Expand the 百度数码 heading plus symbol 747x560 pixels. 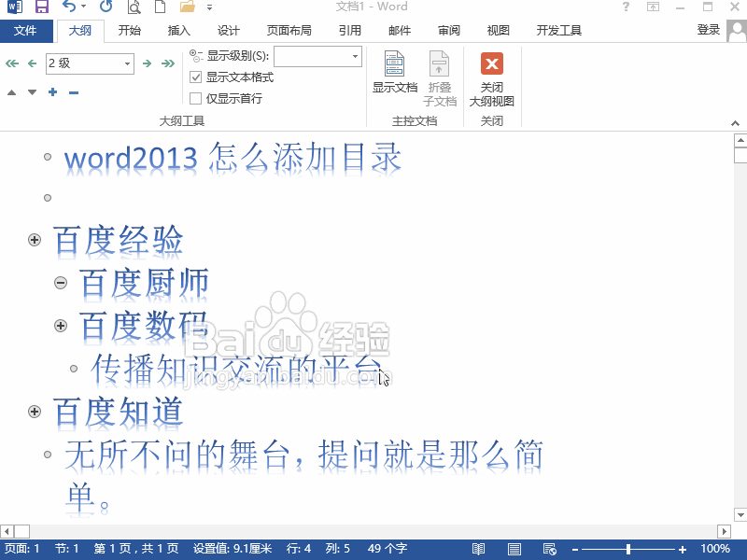tap(61, 326)
